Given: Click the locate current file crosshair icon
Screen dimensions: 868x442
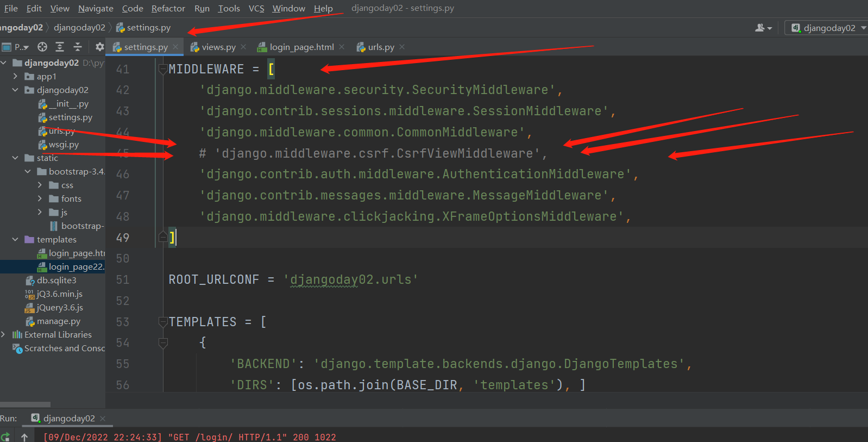Looking at the screenshot, I should point(42,47).
